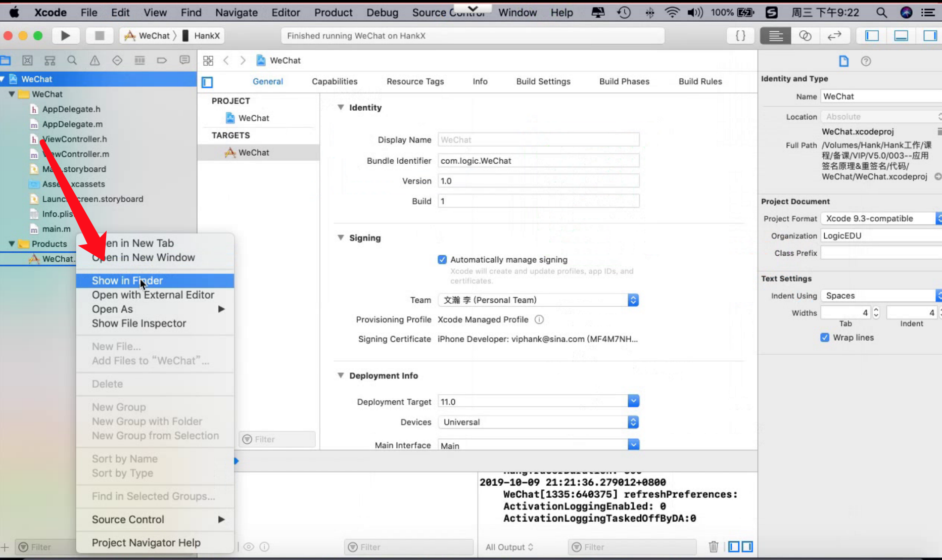Select the assistant editor button
This screenshot has width=942, height=560.
(805, 35)
